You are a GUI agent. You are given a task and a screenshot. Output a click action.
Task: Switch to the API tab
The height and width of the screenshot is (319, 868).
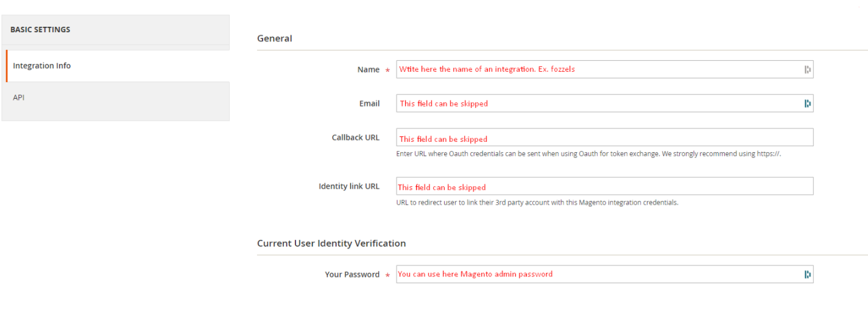19,97
